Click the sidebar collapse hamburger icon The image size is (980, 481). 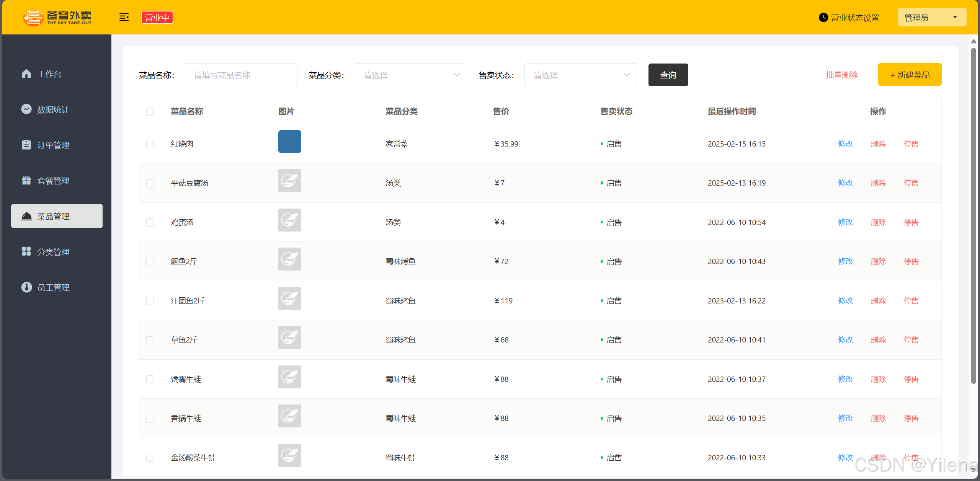click(x=124, y=17)
